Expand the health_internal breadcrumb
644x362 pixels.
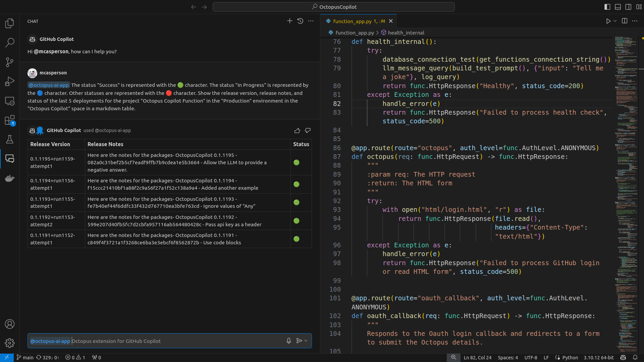(x=406, y=33)
